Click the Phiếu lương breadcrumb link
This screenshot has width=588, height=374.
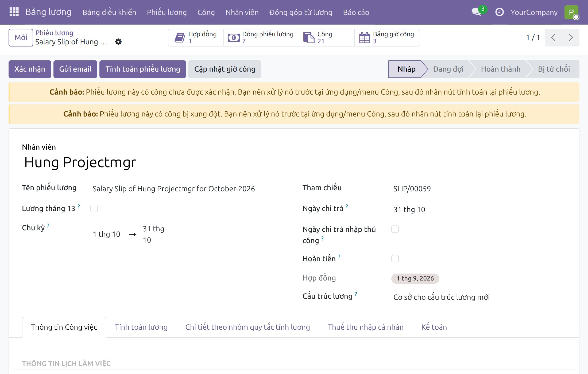pos(54,33)
